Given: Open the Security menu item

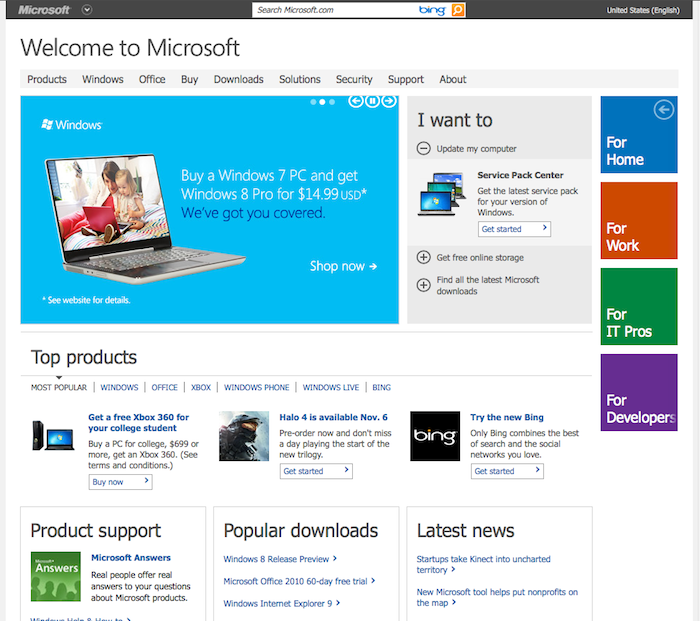Looking at the screenshot, I should click(x=354, y=79).
